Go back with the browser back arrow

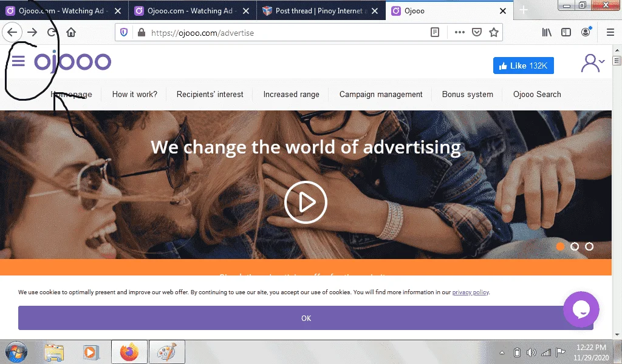tap(12, 33)
